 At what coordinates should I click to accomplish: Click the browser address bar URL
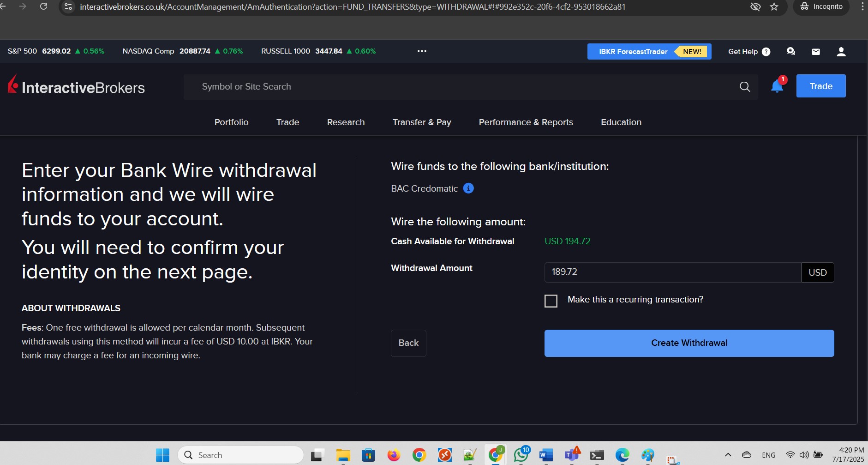point(353,7)
